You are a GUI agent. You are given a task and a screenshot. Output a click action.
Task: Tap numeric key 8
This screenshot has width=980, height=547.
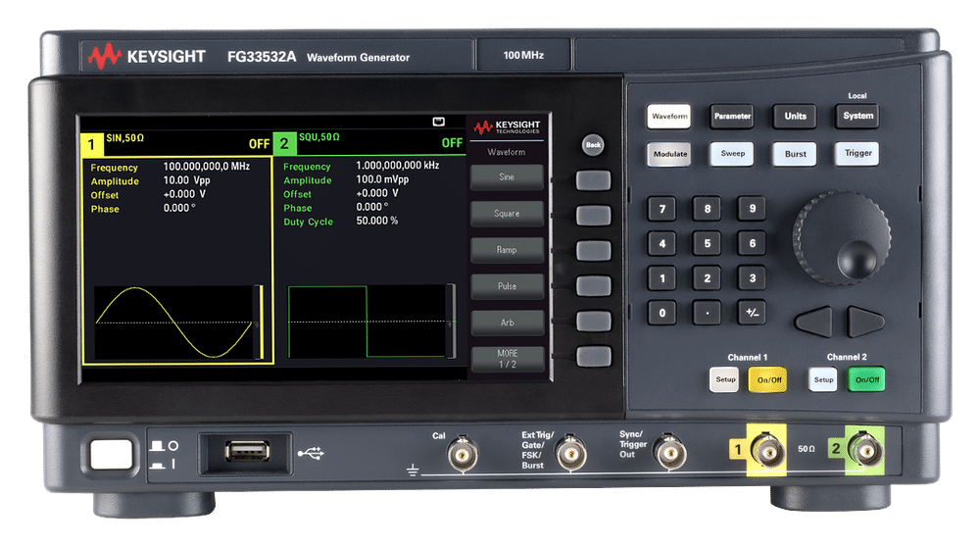pyautogui.click(x=707, y=209)
